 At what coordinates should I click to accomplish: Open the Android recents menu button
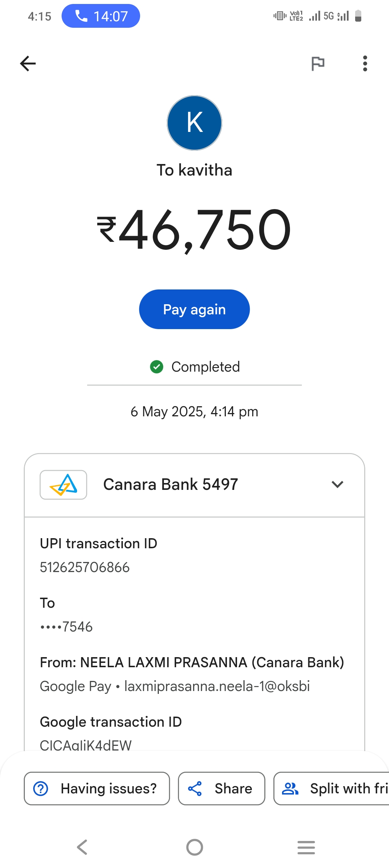coord(306,847)
